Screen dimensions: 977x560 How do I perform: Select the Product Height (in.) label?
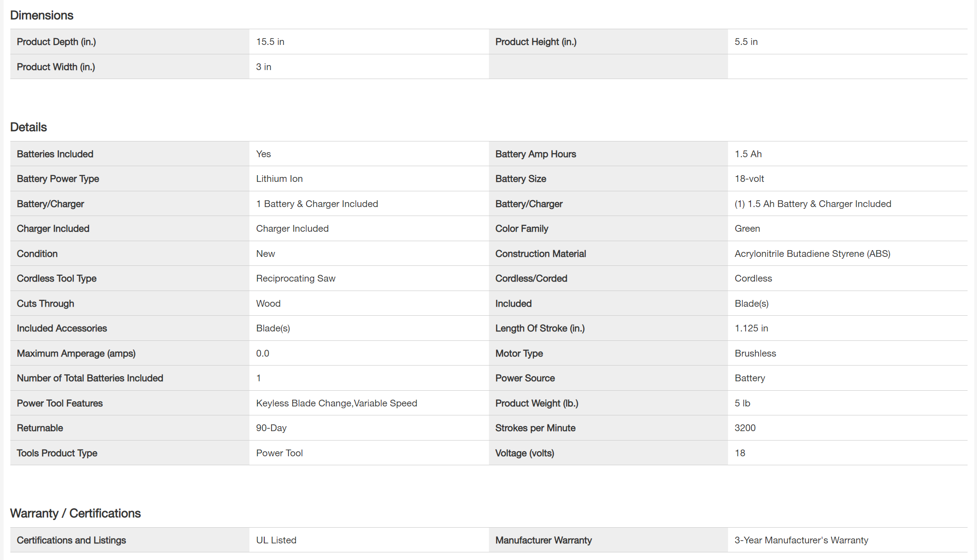click(536, 42)
